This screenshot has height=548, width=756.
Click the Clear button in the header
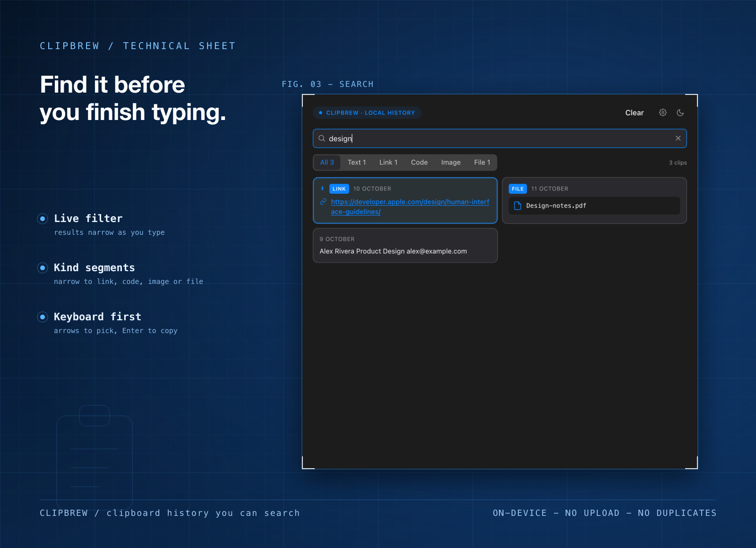coord(635,112)
